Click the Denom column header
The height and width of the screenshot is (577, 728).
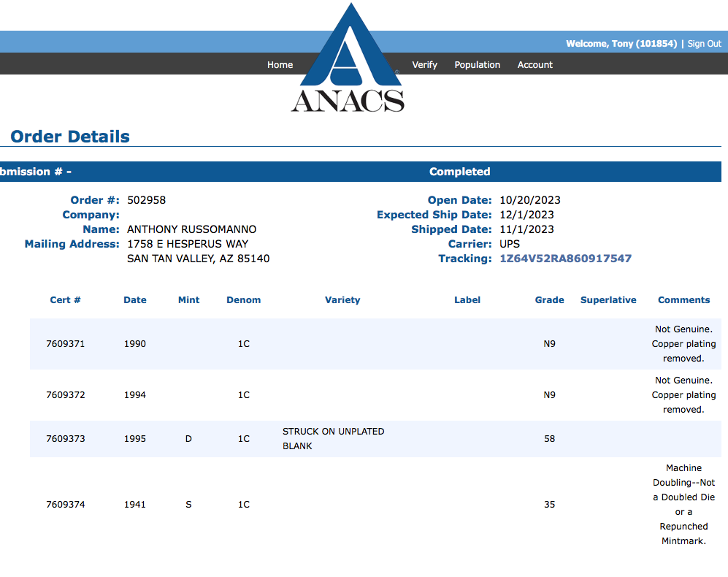243,300
